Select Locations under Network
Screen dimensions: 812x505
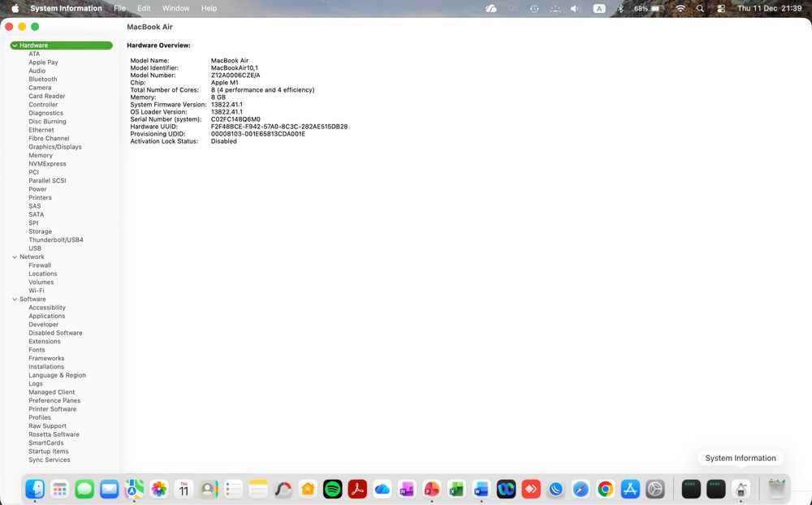click(42, 274)
